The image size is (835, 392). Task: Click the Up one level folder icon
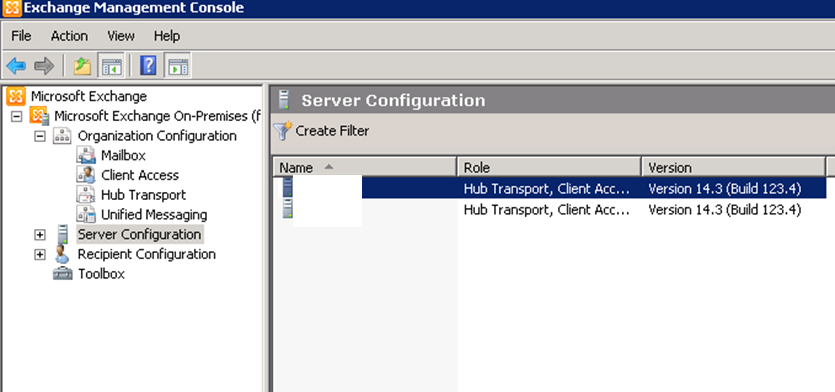pyautogui.click(x=82, y=67)
